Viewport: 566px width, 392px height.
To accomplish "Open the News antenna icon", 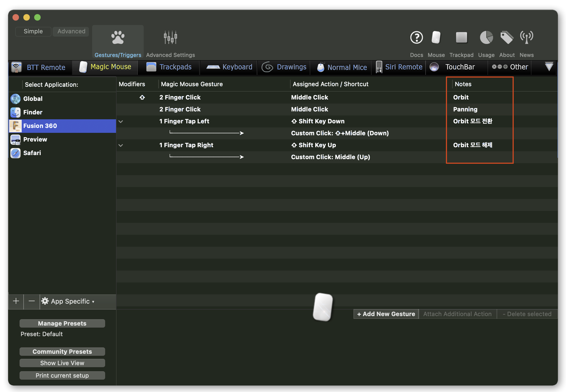I will pos(526,38).
